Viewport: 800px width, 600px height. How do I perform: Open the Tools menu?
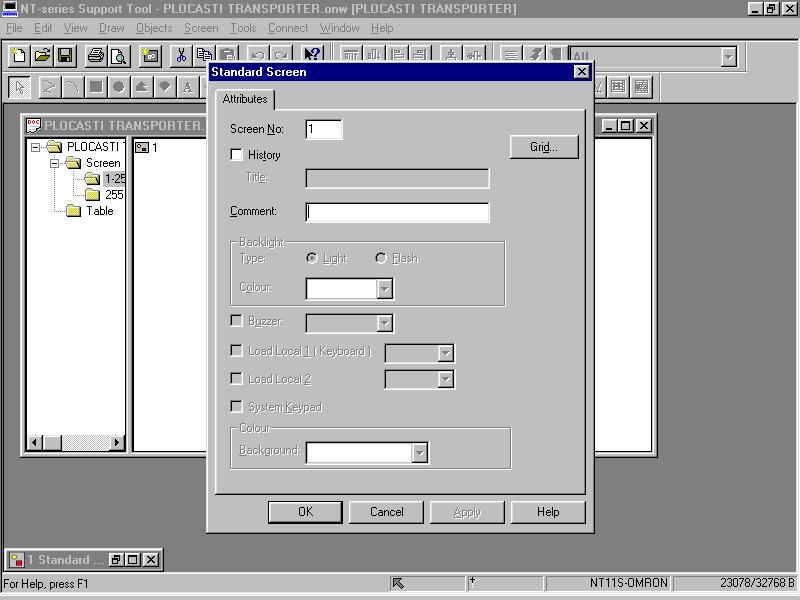tap(243, 28)
